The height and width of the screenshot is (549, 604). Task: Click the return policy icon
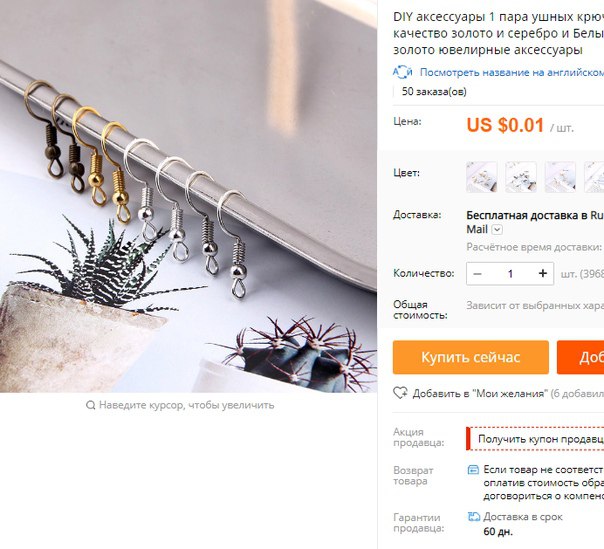pyautogui.click(x=473, y=470)
